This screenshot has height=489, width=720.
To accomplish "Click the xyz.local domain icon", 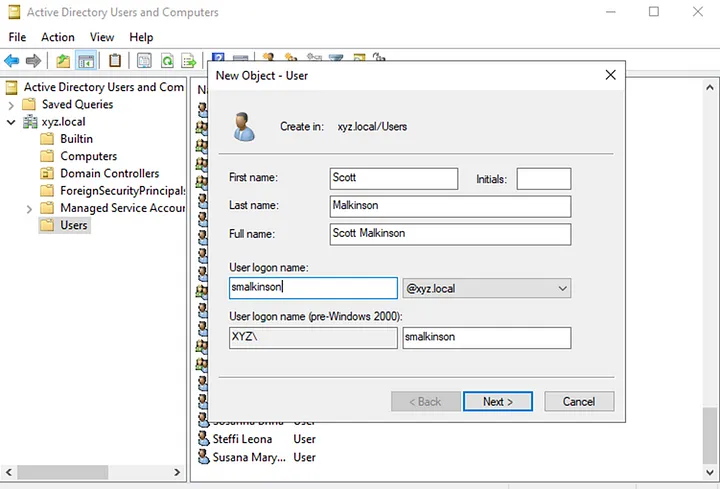I will click(x=30, y=122).
